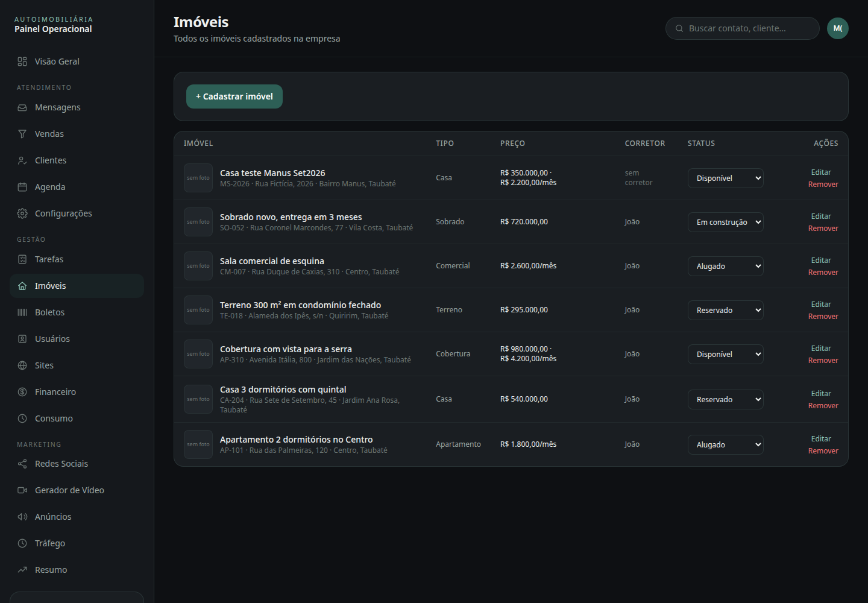Click the Vendas funnel icon
Screen dimensions: 868x603
pos(22,134)
